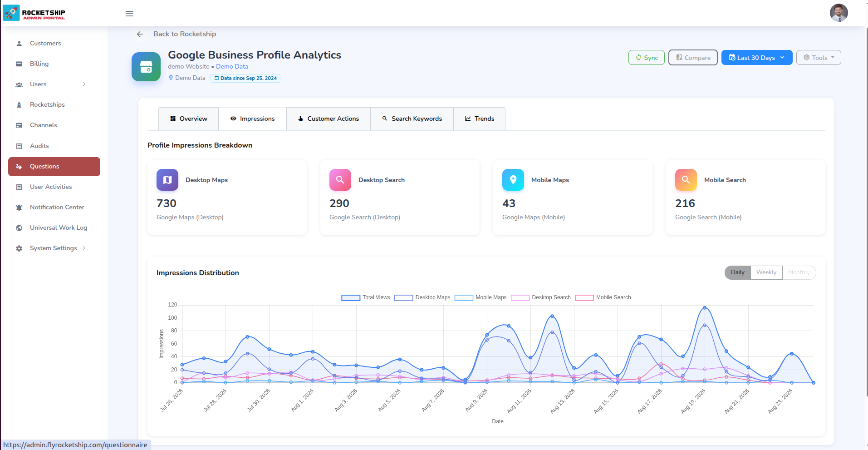Click the Mobile Maps pin card icon
This screenshot has width=868, height=450.
coord(513,180)
